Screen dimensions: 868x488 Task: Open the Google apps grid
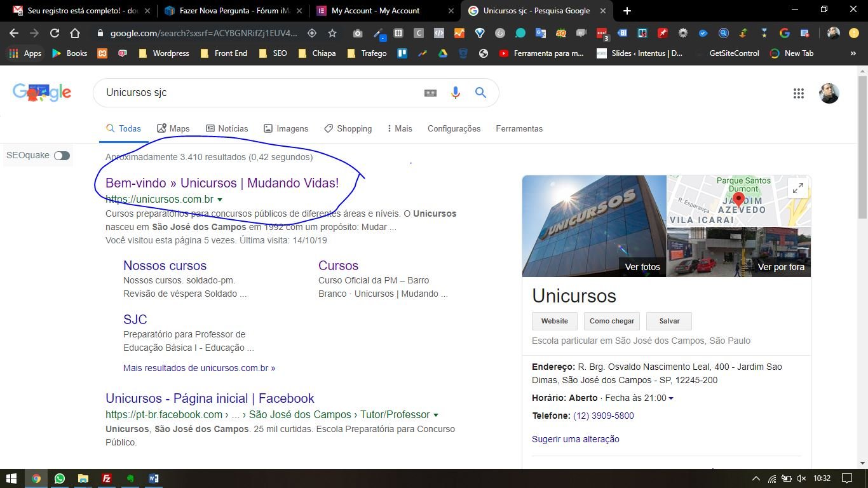799,93
